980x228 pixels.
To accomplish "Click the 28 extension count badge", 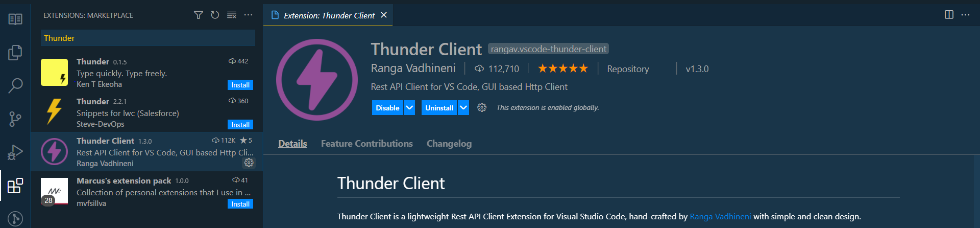I will [48, 200].
